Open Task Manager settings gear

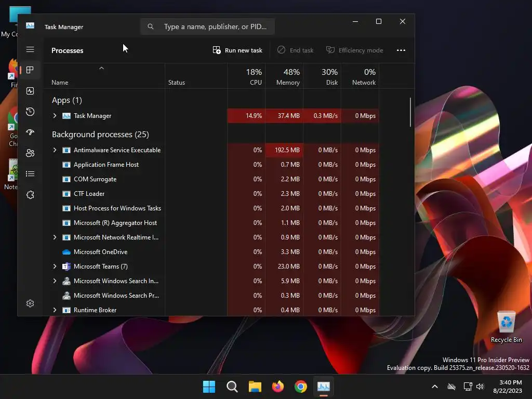[x=30, y=303]
